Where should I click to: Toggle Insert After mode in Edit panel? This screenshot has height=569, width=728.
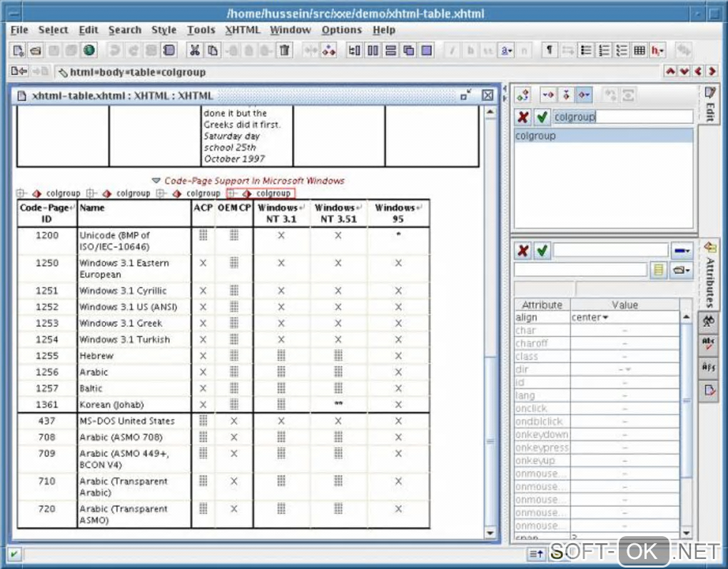pyautogui.click(x=584, y=95)
